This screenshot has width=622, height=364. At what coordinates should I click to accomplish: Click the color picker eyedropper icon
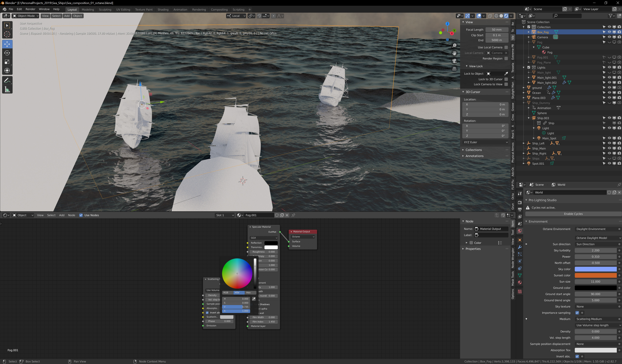tap(254, 299)
